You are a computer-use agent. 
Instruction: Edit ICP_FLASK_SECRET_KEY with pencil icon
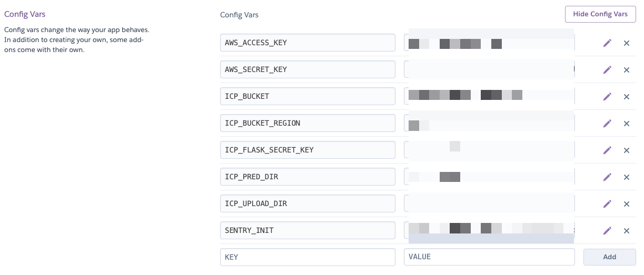point(607,150)
